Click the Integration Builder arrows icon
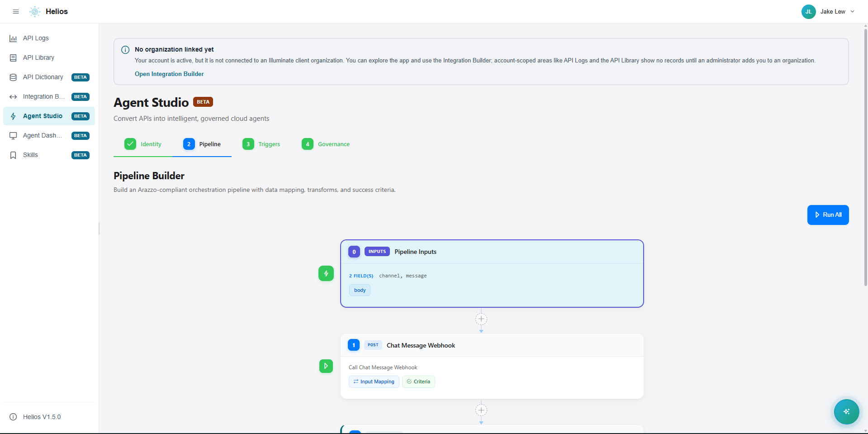The height and width of the screenshot is (434, 868). tap(13, 97)
